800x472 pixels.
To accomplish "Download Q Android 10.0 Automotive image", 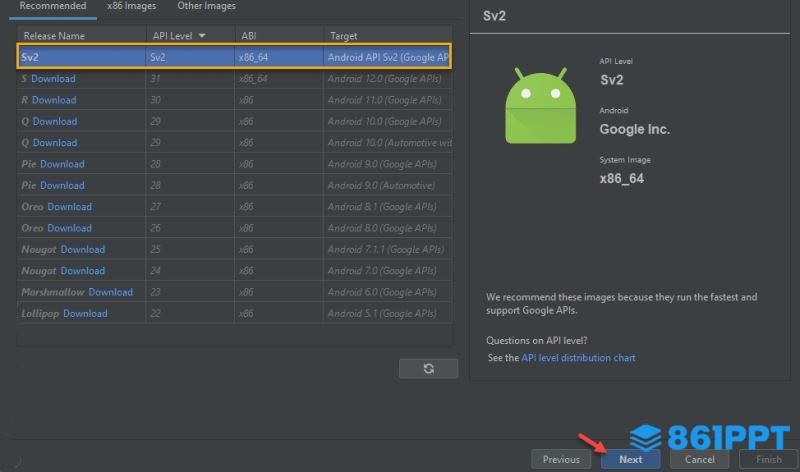I will pyautogui.click(x=55, y=143).
